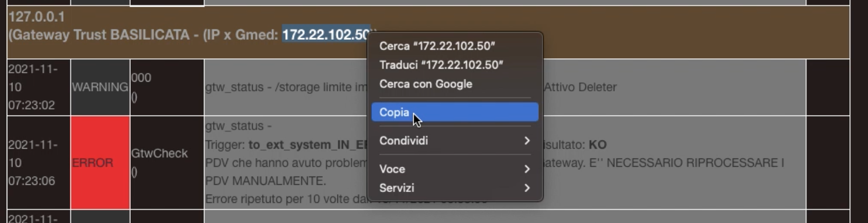Click the 000 code cell

click(141, 78)
